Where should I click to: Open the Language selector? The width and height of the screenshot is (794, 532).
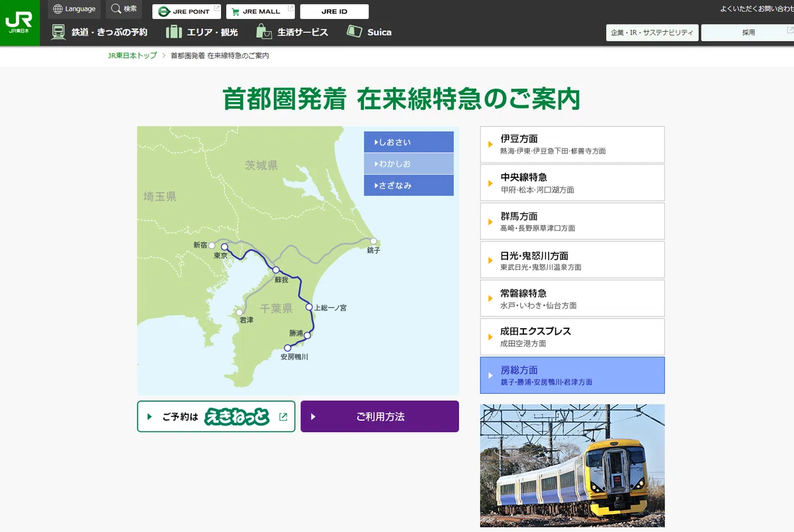(74, 9)
